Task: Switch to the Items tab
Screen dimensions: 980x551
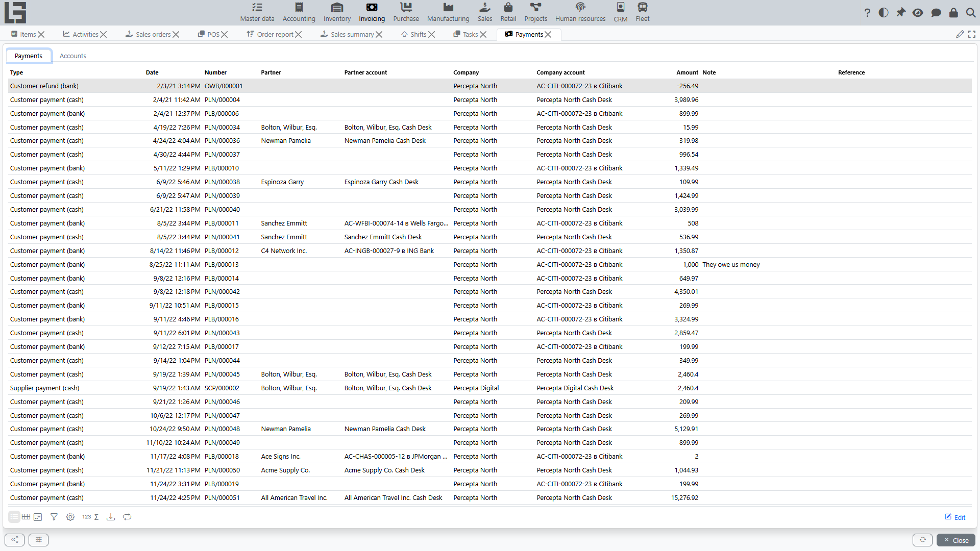Action: click(23, 34)
